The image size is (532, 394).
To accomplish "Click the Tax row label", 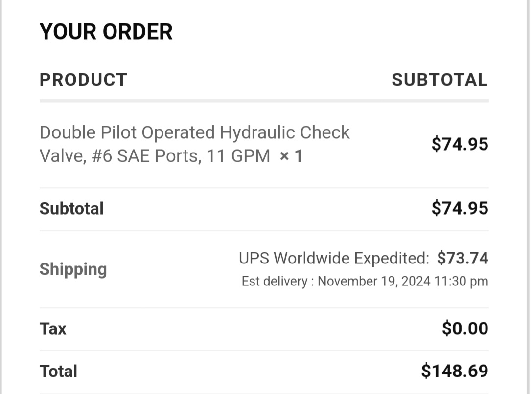I will point(53,328).
